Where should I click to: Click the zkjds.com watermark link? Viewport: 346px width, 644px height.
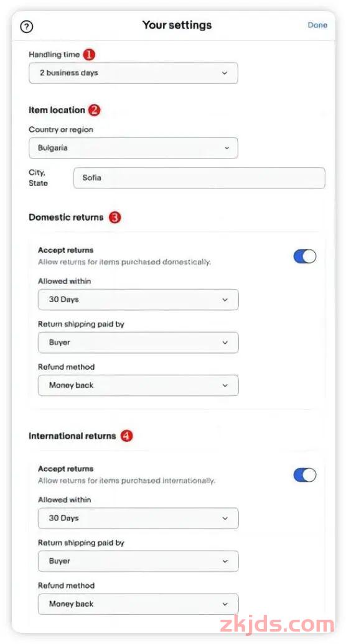pyautogui.click(x=277, y=625)
